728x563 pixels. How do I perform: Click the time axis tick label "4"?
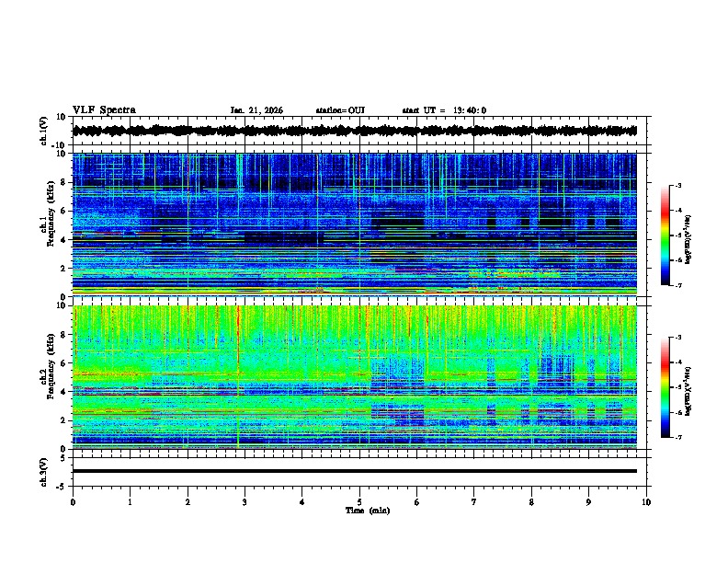click(302, 502)
